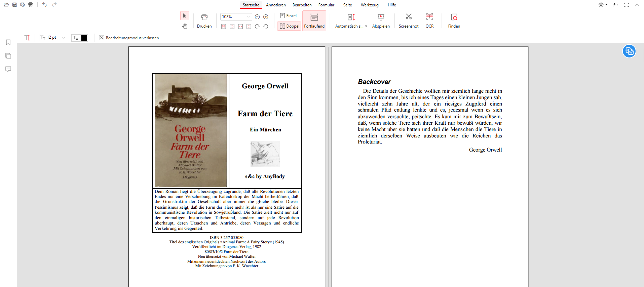Rotate the page clockwise
The height and width of the screenshot is (287, 644).
tap(257, 27)
